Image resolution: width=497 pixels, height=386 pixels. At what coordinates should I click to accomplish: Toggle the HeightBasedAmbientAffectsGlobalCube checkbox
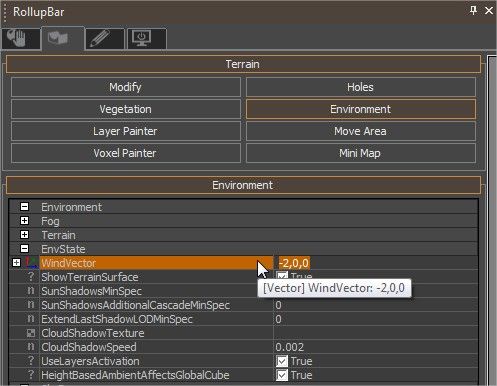tap(282, 375)
